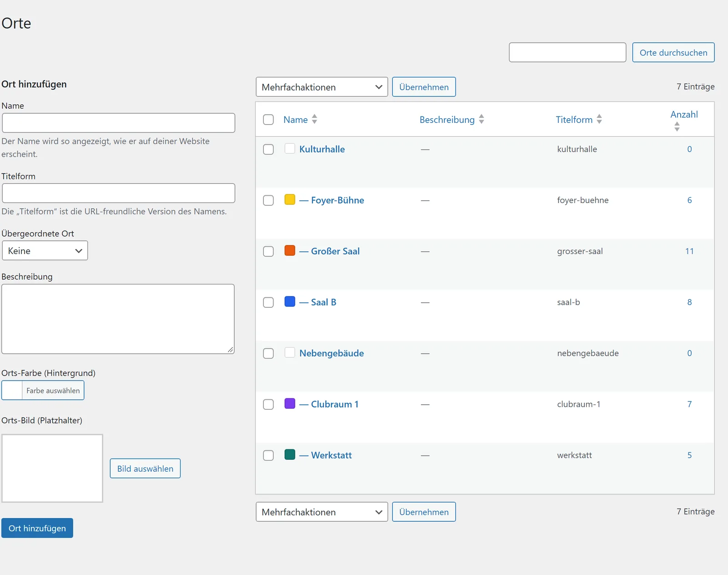Open Farbe auswählen color picker
This screenshot has width=728, height=575.
(x=43, y=391)
